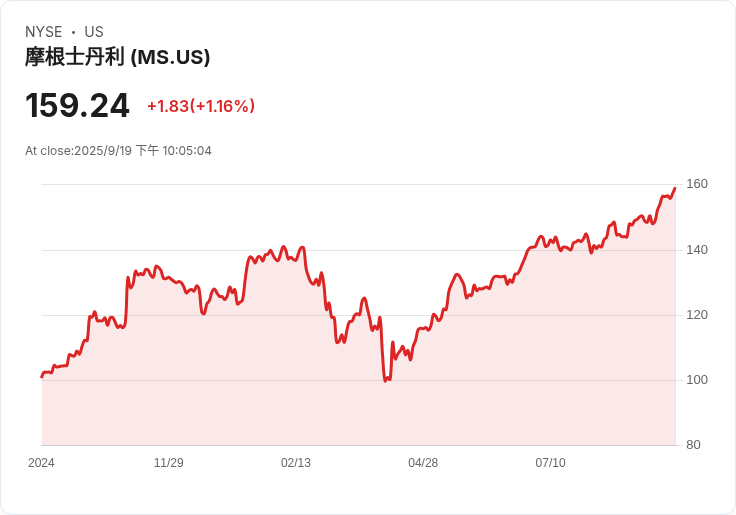Viewport: 736px width, 515px height.
Task: Click the 04/28 x-axis date label
Action: click(x=423, y=463)
